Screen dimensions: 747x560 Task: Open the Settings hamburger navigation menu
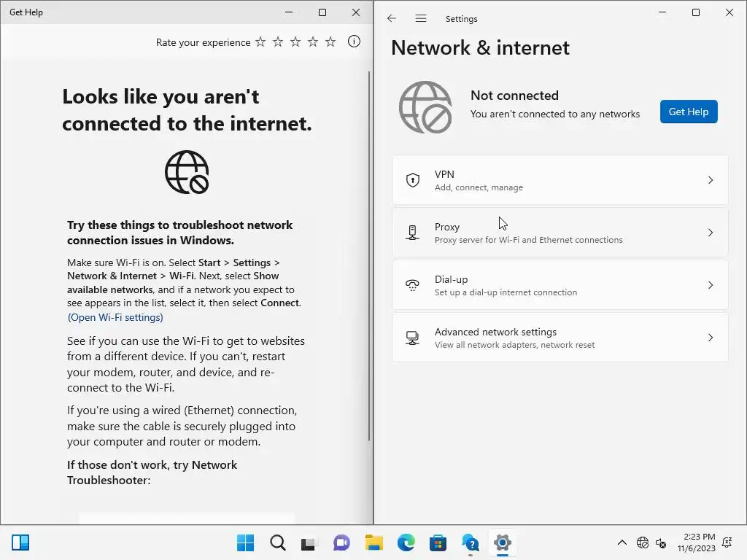(421, 18)
